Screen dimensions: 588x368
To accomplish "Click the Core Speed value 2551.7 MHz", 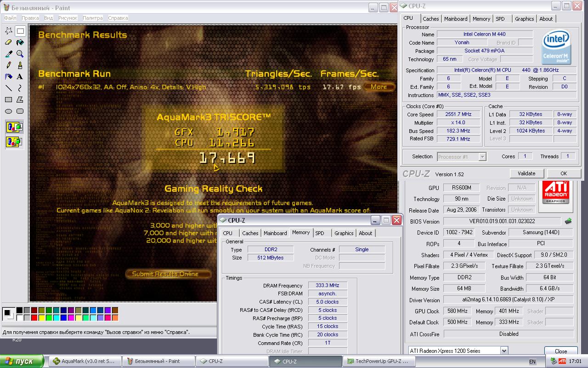I will [x=458, y=115].
